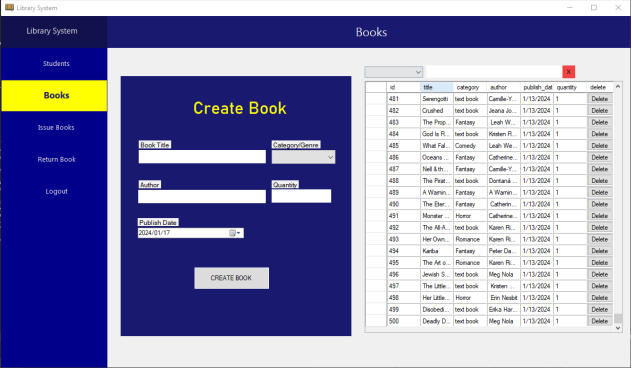This screenshot has width=632, height=370.
Task: Select category cell 'Comedy' in row 485
Action: [470, 146]
